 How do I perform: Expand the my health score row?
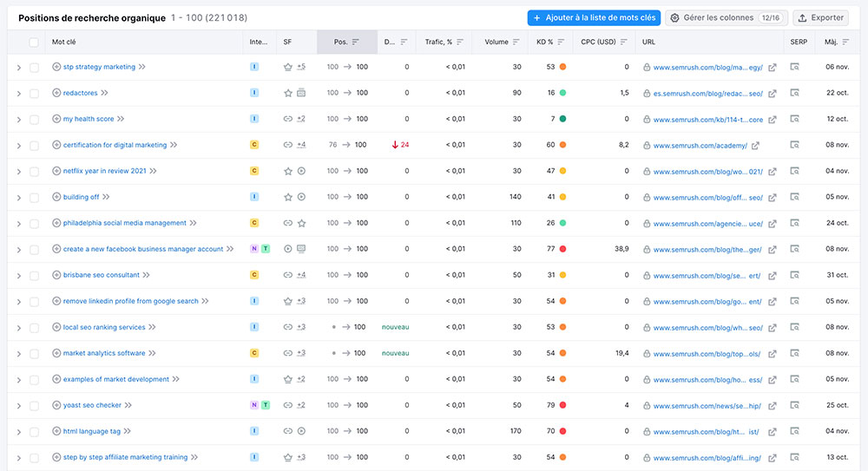click(19, 120)
